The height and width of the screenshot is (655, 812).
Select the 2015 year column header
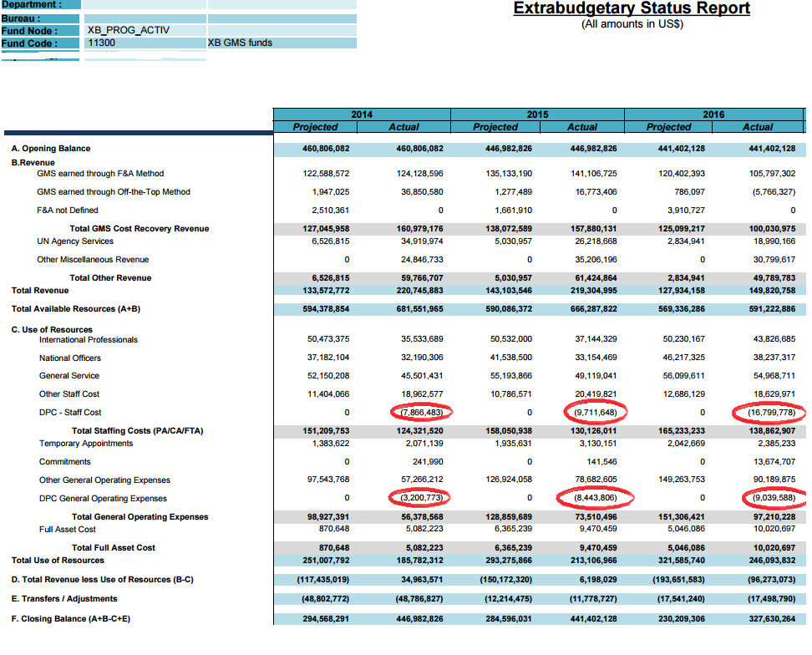537,114
